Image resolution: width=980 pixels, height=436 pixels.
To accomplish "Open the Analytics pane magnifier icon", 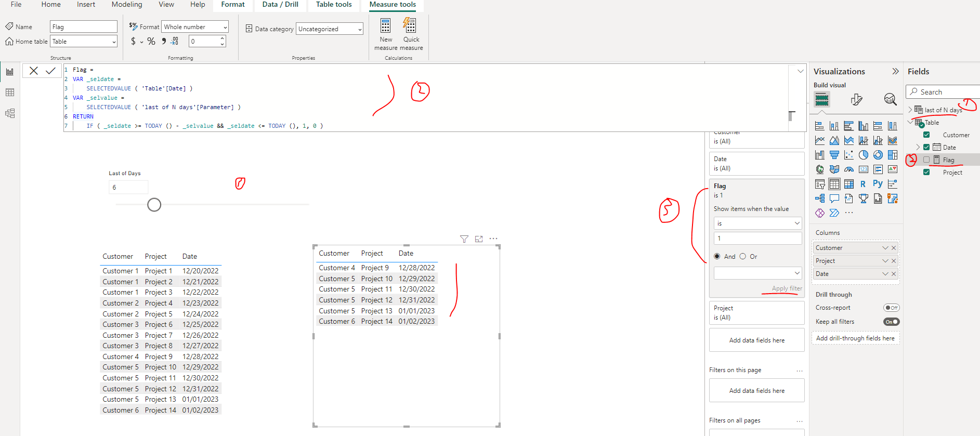I will coord(890,99).
